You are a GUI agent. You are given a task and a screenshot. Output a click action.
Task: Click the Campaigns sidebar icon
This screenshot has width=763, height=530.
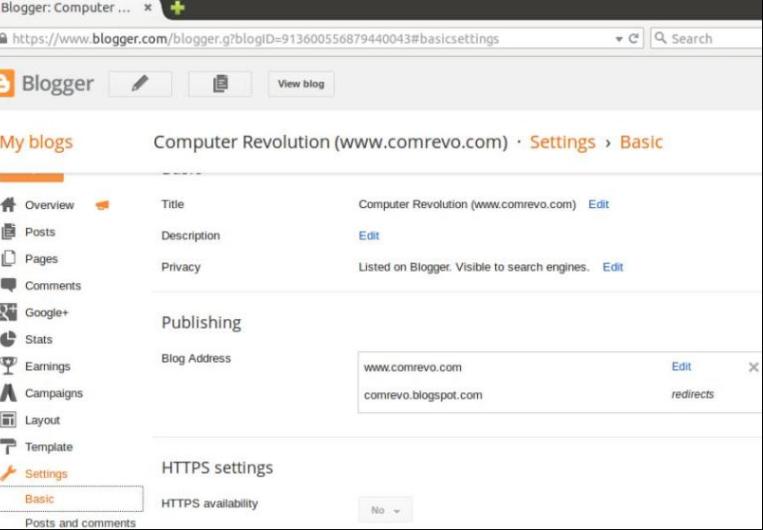(x=8, y=393)
